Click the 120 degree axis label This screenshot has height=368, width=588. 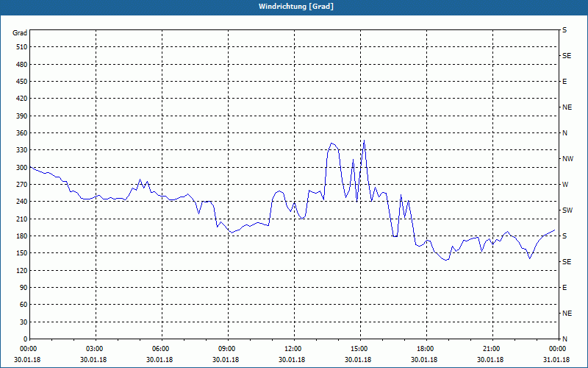click(21, 270)
